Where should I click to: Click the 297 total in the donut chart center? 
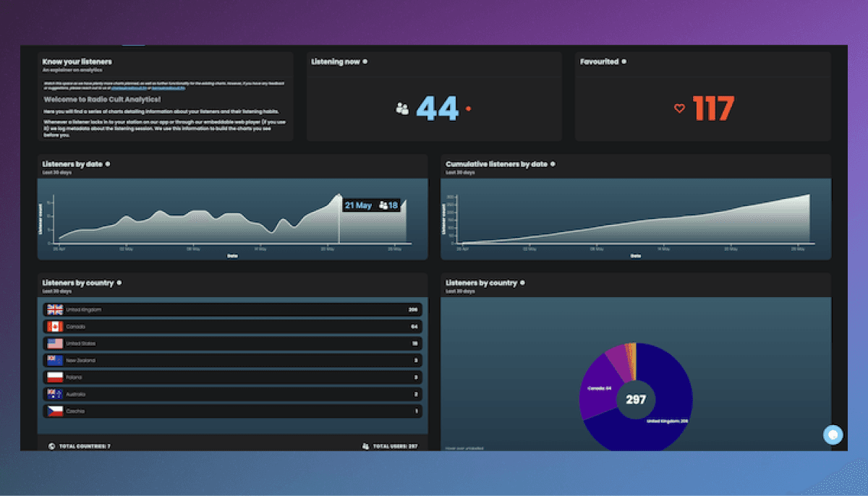635,398
